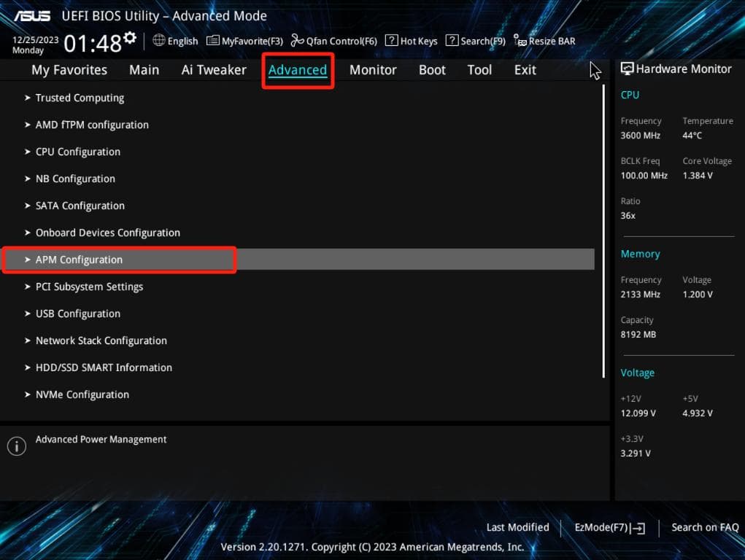The width and height of the screenshot is (745, 560).
Task: Click the Core Voltage 1.384 V value
Action: coord(698,176)
